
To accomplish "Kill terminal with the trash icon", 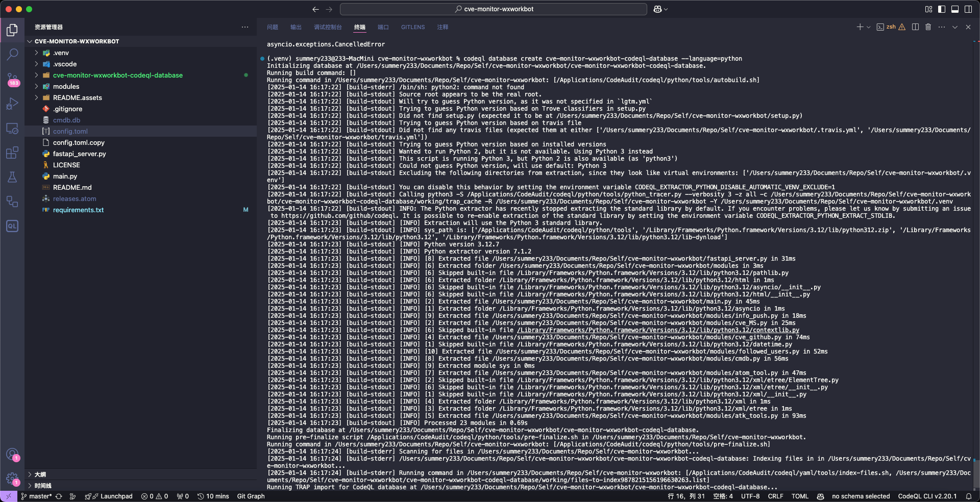I will click(928, 27).
